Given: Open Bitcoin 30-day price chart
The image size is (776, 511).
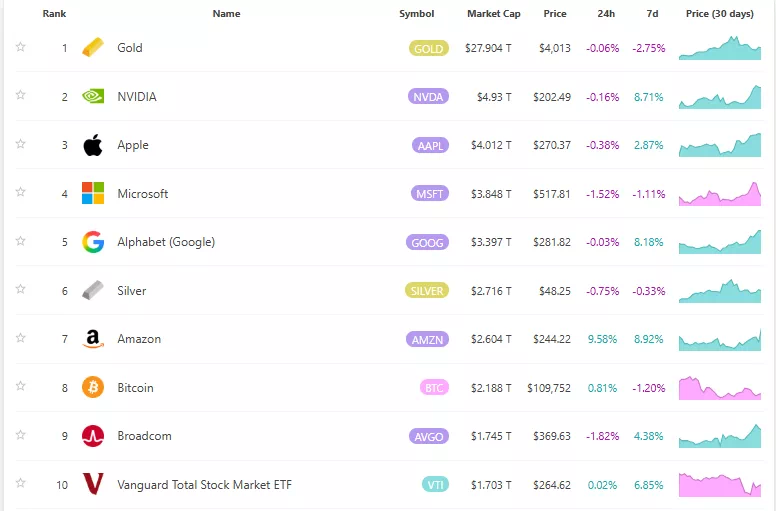Looking at the screenshot, I should click(719, 387).
